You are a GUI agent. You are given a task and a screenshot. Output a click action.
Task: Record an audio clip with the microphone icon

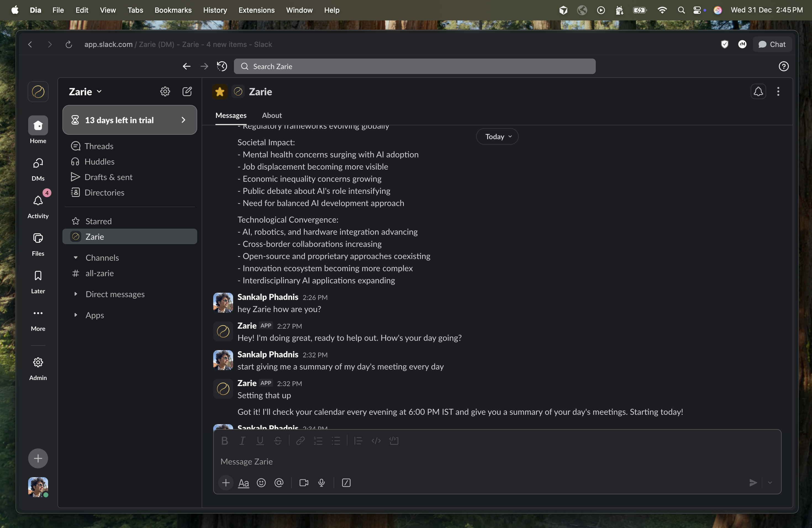[x=321, y=483]
